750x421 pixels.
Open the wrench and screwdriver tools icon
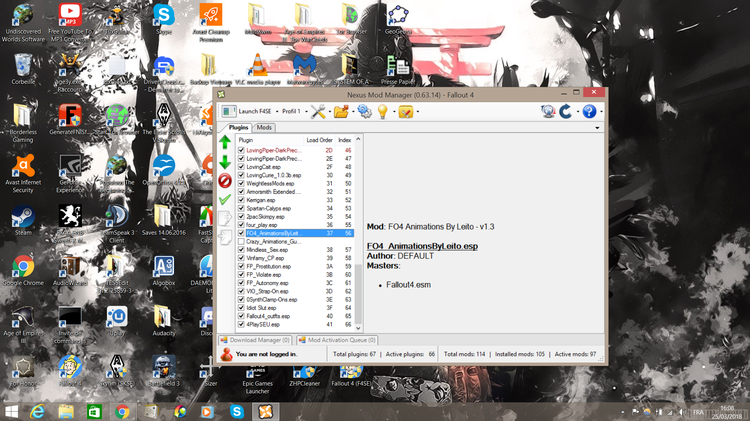coord(318,111)
